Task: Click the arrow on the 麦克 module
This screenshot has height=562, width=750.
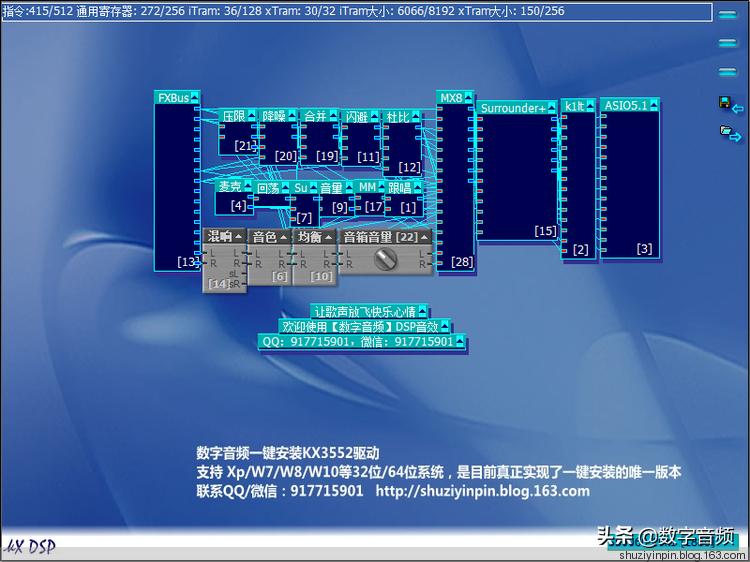Action: (248, 186)
